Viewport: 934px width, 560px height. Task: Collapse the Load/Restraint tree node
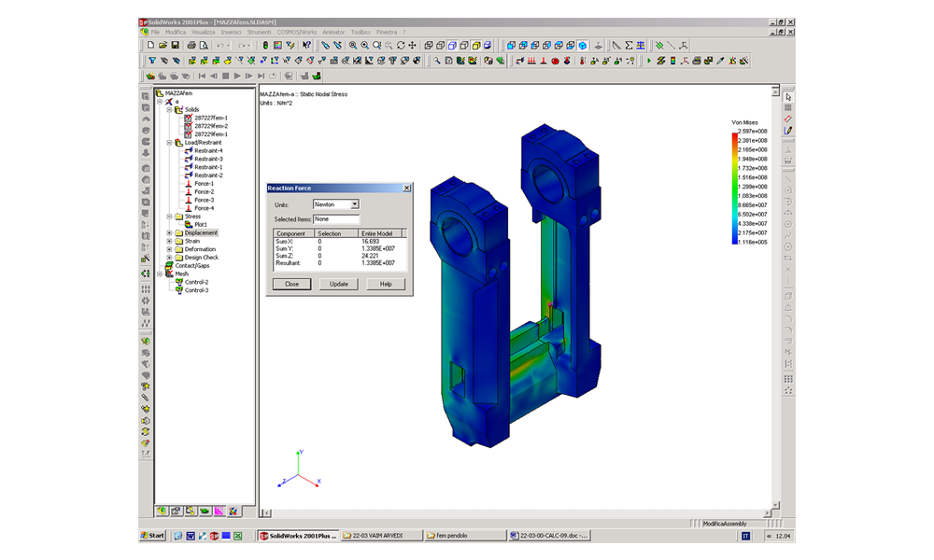coord(169,142)
